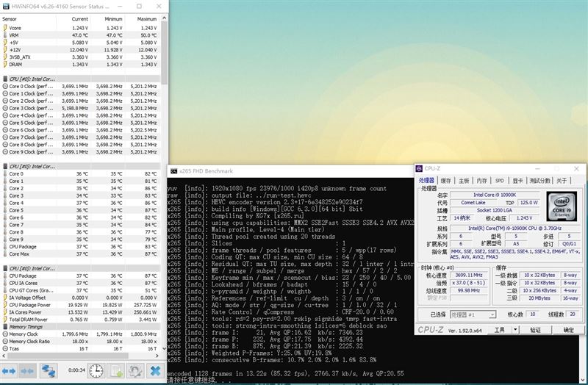Image resolution: width=588 pixels, height=385 pixels.
Task: Select the CPU Package temperature row reading 83 °C max
Action: point(81,247)
